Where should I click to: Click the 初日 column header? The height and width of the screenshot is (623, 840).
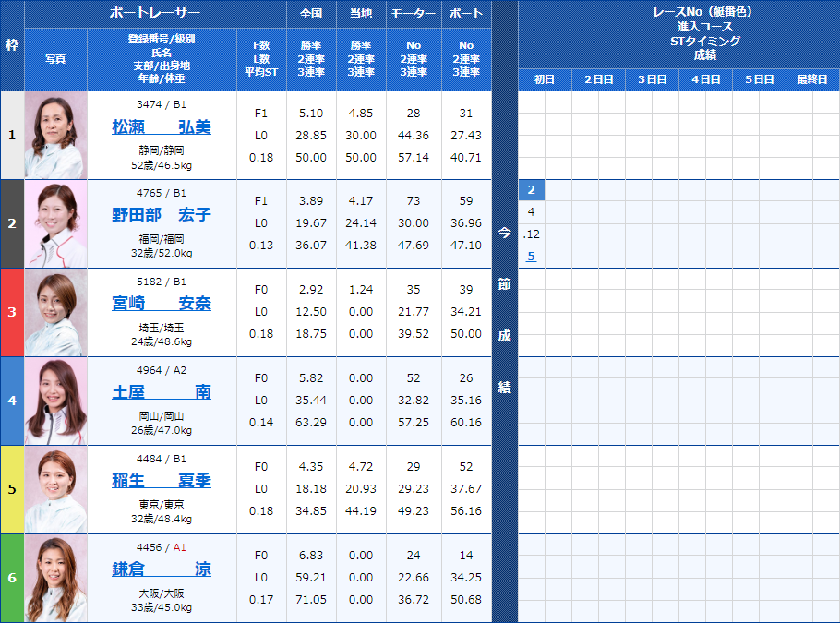point(545,79)
